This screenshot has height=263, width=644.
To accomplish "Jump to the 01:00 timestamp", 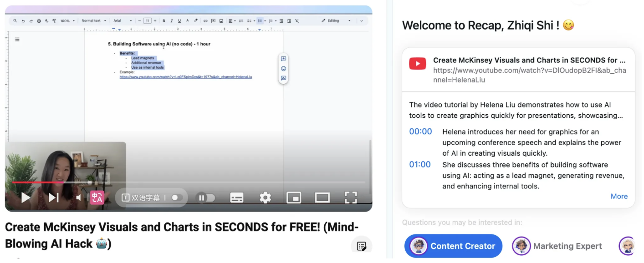I will point(419,164).
